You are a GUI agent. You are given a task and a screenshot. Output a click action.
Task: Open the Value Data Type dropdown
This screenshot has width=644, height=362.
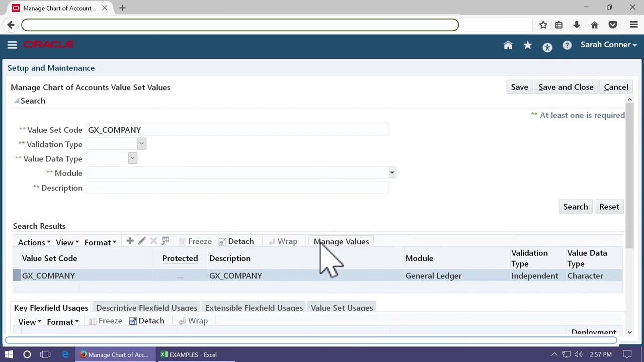pos(132,158)
